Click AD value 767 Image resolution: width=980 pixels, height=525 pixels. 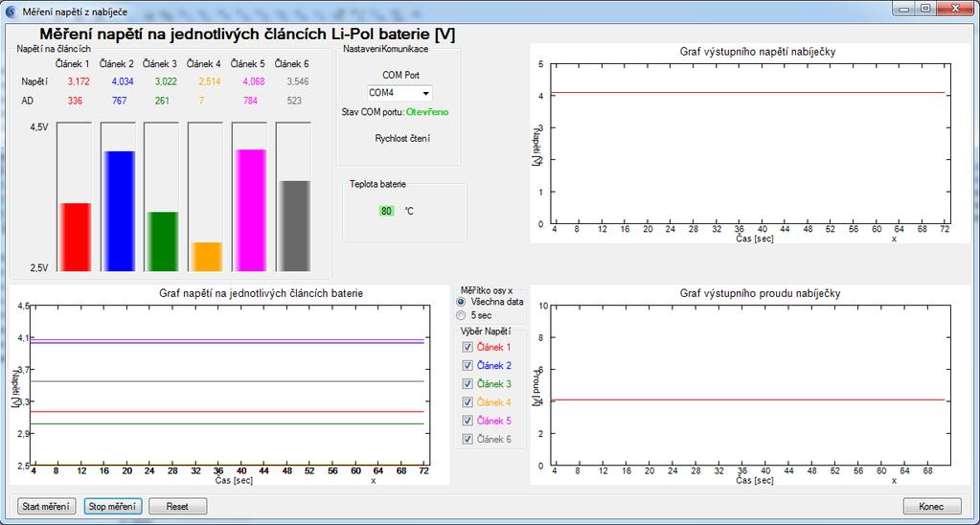point(119,101)
